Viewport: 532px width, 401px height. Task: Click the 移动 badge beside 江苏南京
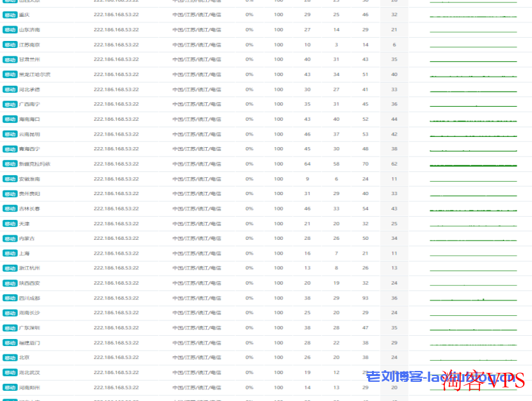point(10,45)
